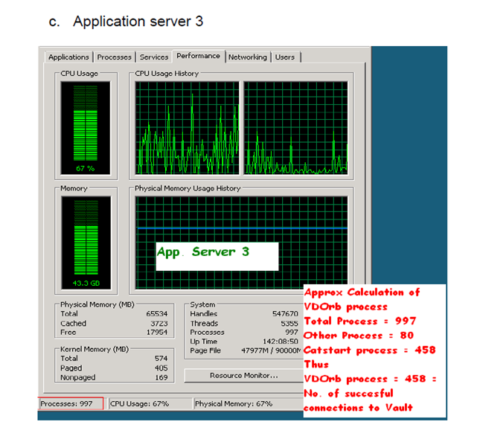Go to the Networking tab
The image size is (480, 448).
[x=248, y=57]
